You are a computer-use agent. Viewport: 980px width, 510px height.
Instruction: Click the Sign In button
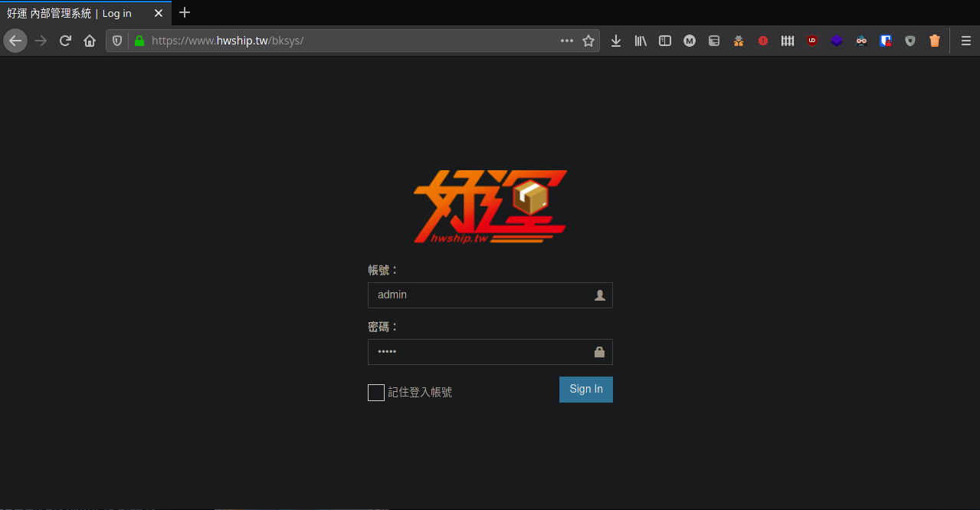pyautogui.click(x=586, y=390)
